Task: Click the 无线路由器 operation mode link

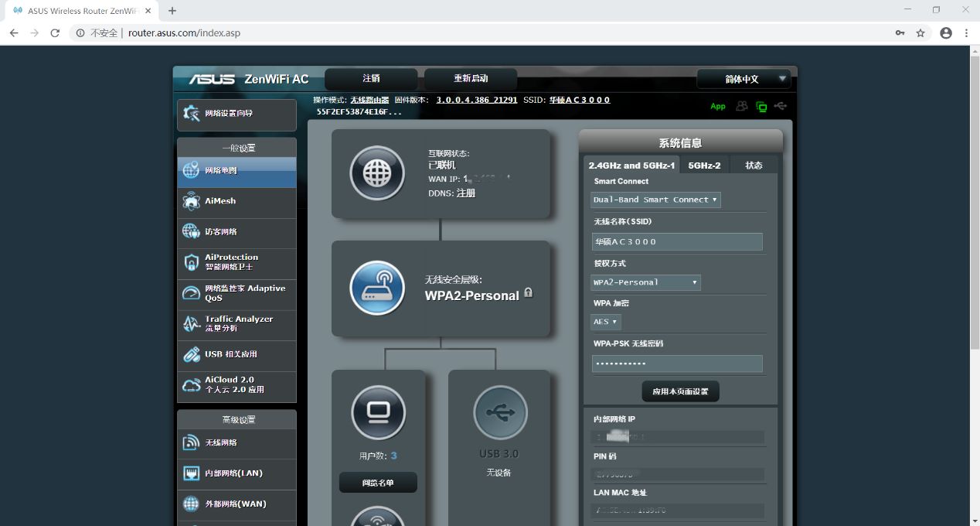Action: click(369, 100)
